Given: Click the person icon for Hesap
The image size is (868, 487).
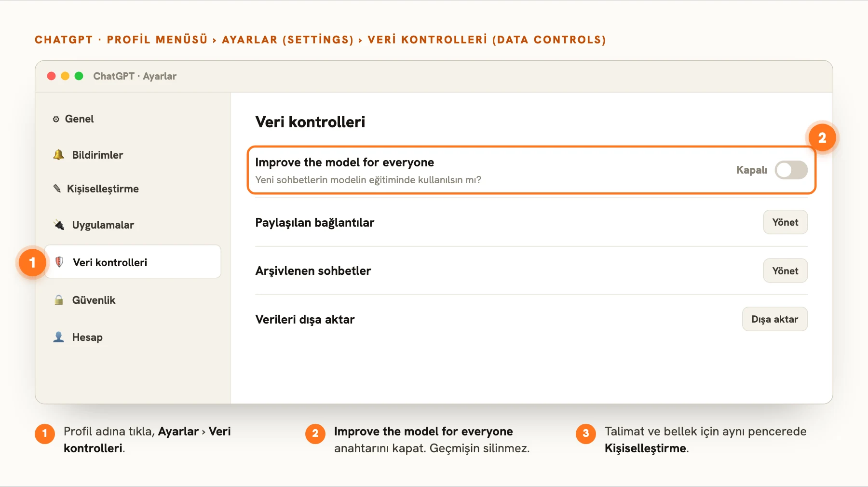Looking at the screenshot, I should (58, 337).
